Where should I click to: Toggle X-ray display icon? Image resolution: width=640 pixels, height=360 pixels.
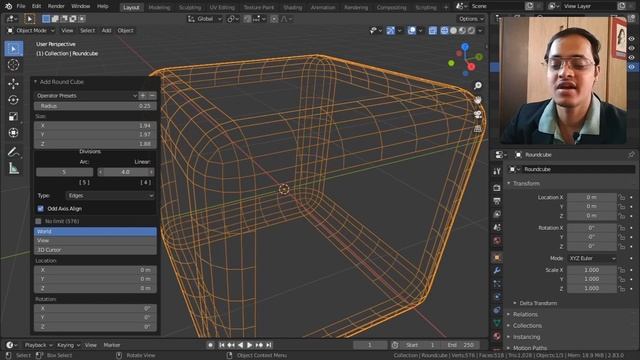(x=433, y=31)
